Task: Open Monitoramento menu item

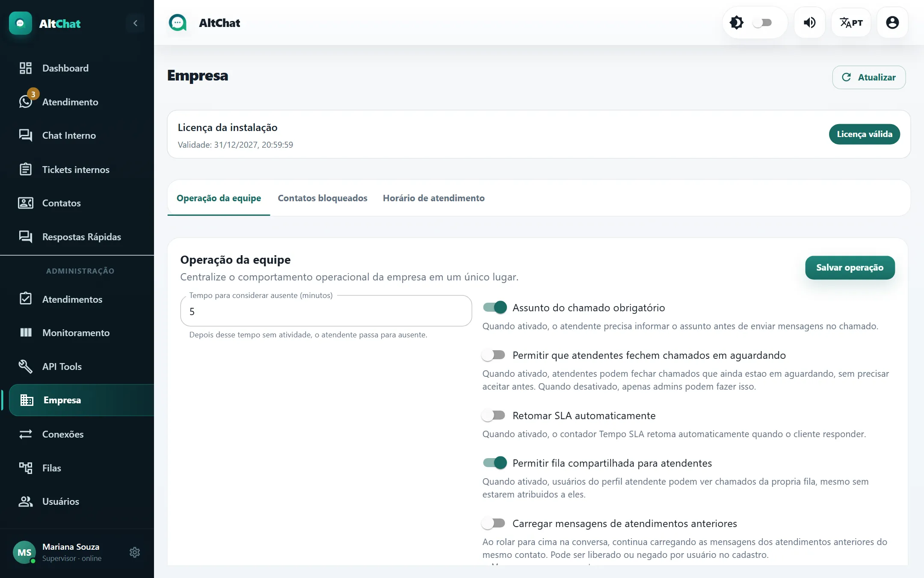Action: pos(77,333)
